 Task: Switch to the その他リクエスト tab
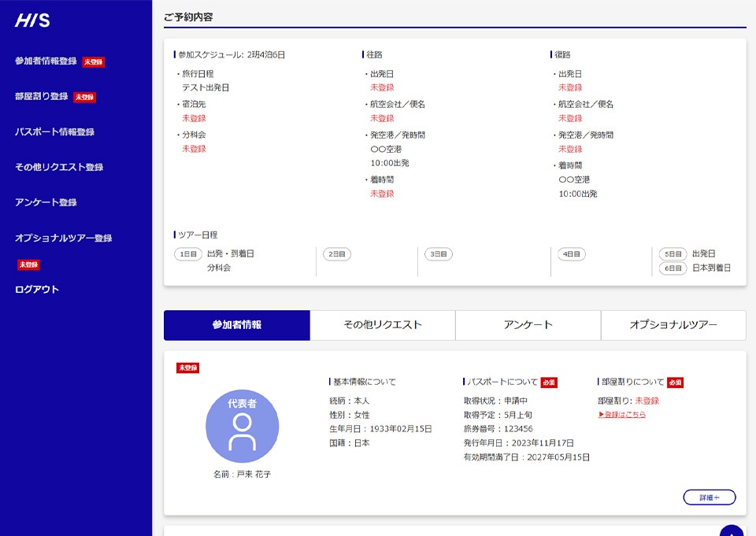(383, 325)
